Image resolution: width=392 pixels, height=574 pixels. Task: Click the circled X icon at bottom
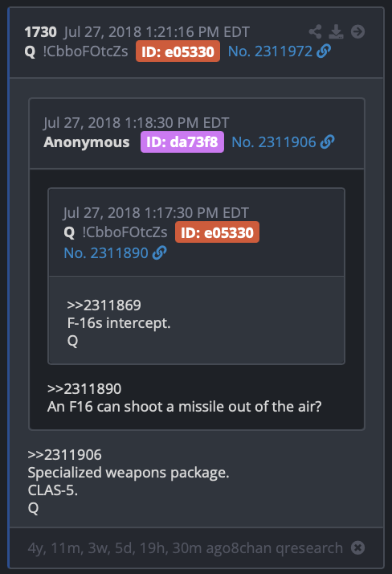click(x=357, y=547)
